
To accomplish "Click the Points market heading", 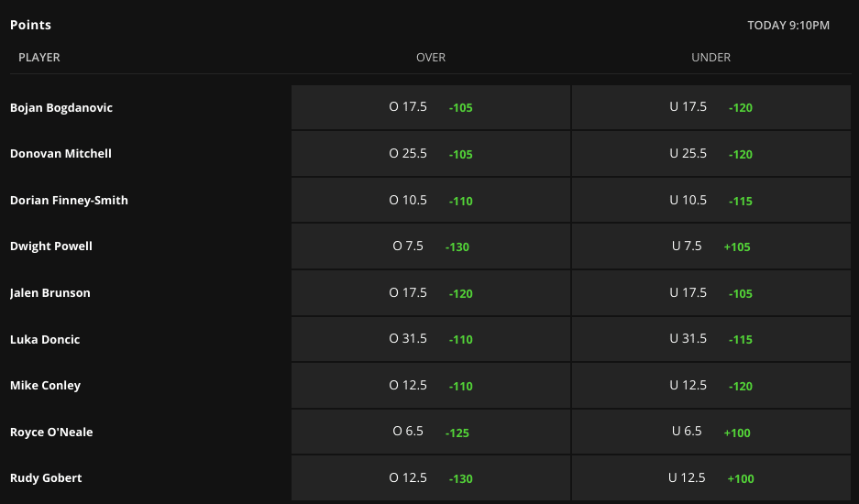I will tap(30, 25).
